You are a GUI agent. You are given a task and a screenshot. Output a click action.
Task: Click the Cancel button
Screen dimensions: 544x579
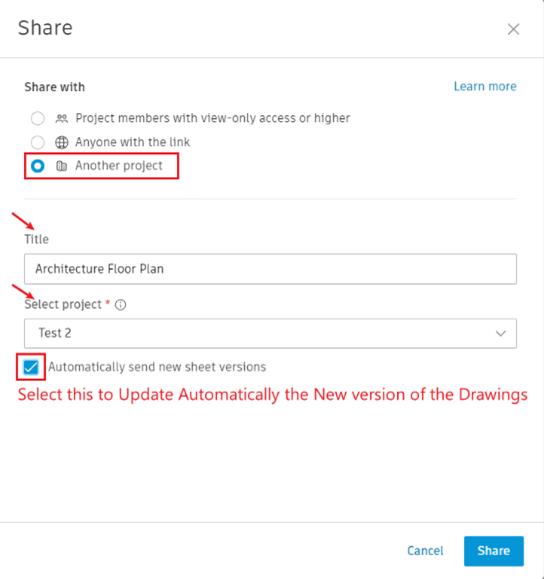tap(425, 551)
